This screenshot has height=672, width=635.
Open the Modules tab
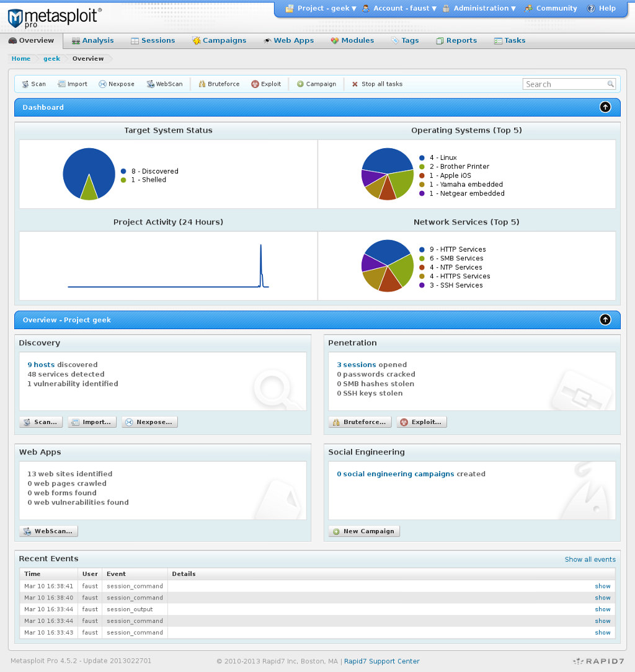(x=352, y=41)
